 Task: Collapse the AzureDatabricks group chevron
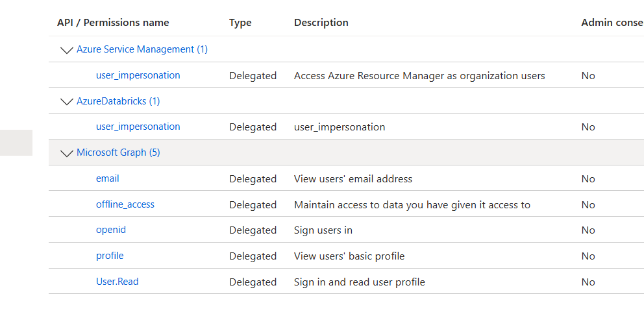66,101
